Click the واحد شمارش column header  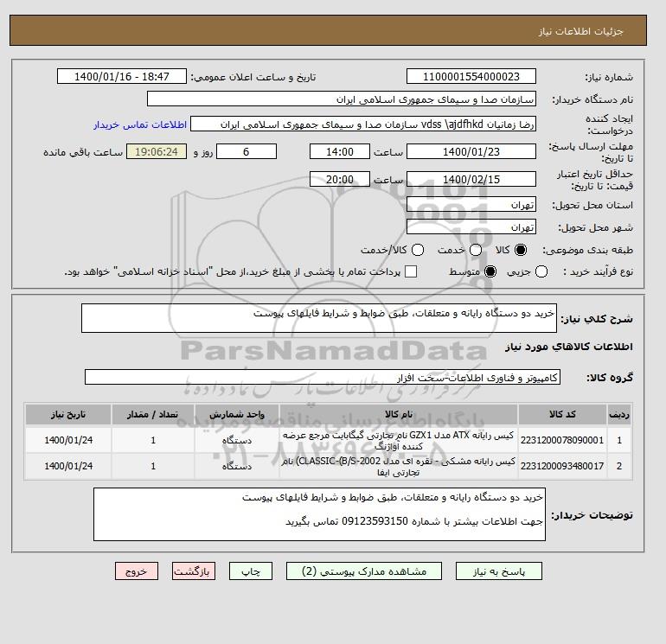coord(237,414)
